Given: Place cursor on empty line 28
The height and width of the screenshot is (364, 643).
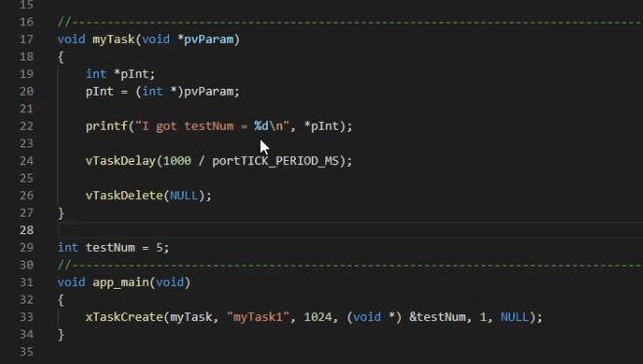Looking at the screenshot, I should pos(350,230).
